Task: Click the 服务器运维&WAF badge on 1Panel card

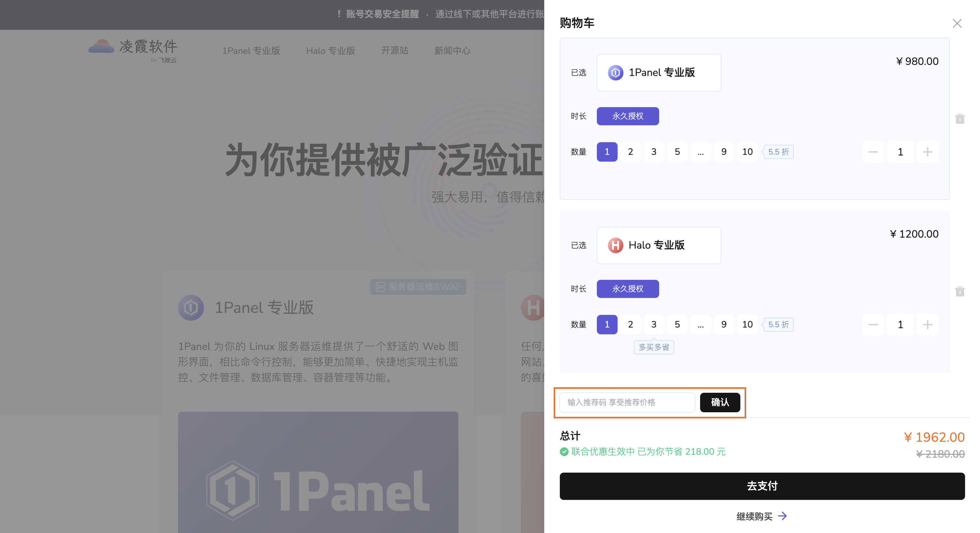Action: click(x=418, y=287)
